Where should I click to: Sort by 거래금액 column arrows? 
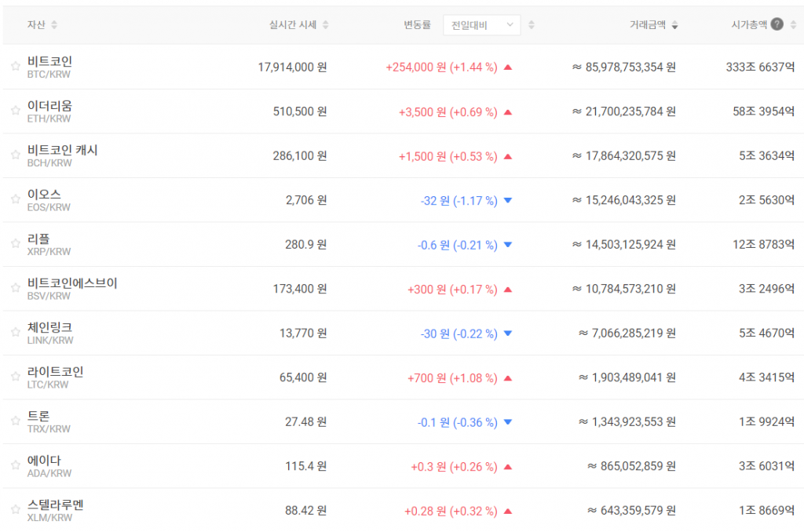coord(674,24)
